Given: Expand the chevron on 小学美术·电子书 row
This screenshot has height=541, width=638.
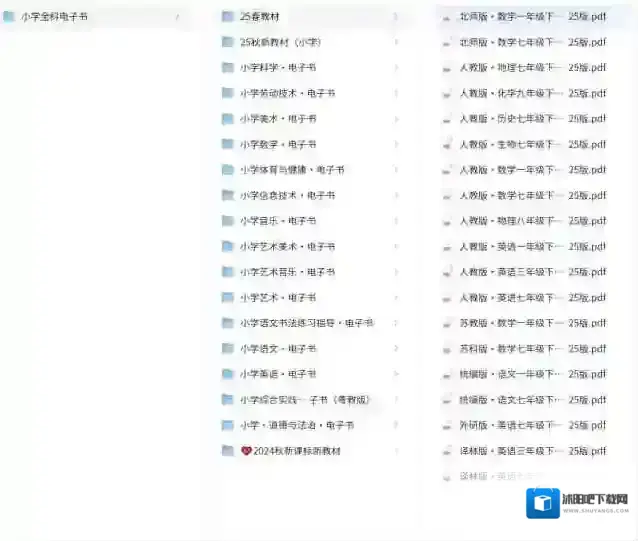Looking at the screenshot, I should pyautogui.click(x=396, y=119).
